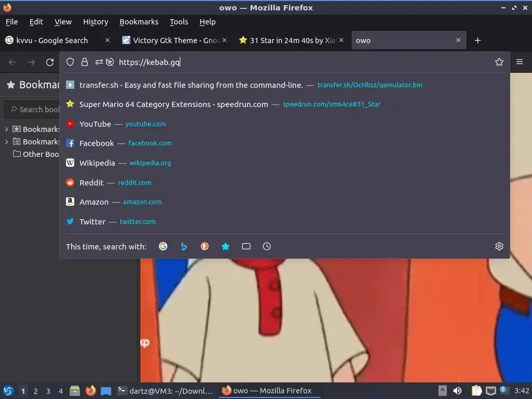
Task: Close the kvvu Google Search tab
Action: pos(108,41)
